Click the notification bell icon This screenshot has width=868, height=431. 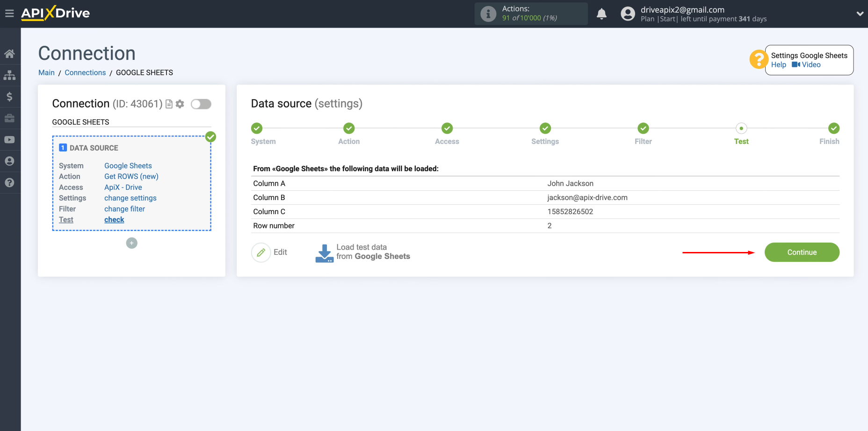click(x=601, y=14)
